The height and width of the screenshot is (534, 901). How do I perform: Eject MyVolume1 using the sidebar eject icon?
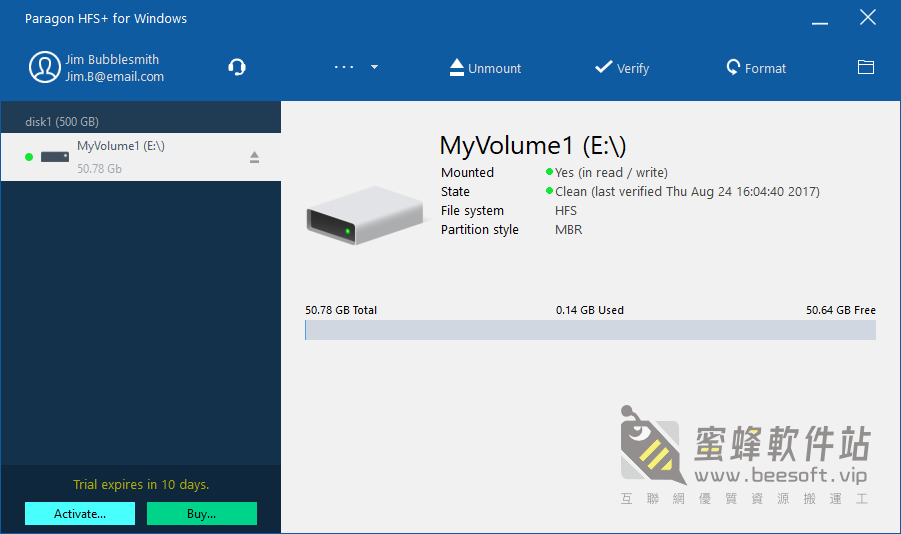(x=255, y=157)
